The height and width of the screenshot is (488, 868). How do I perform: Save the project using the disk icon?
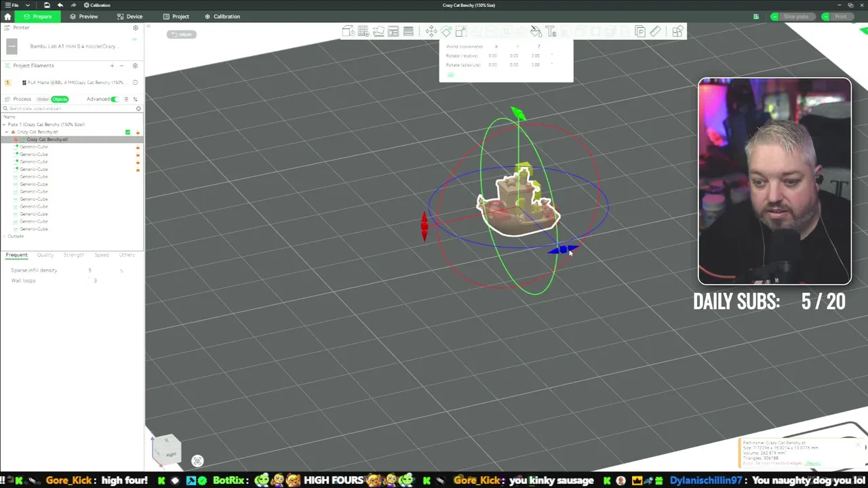pos(47,5)
